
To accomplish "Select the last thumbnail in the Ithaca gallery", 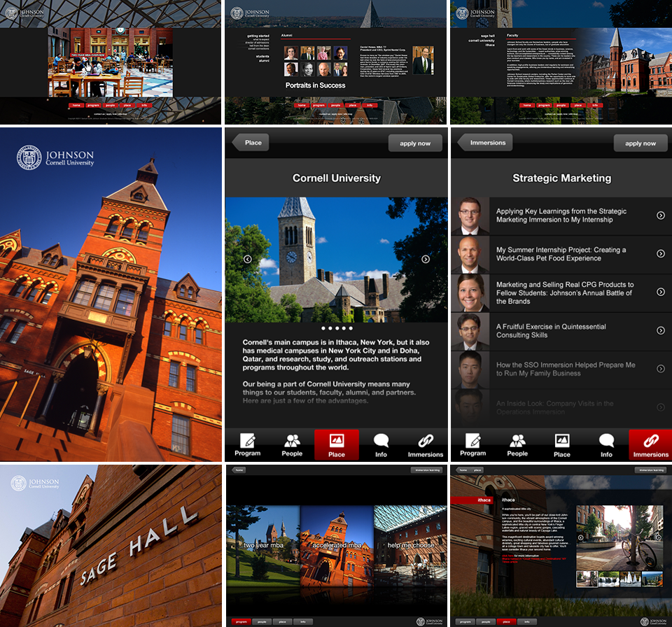I will tap(652, 579).
